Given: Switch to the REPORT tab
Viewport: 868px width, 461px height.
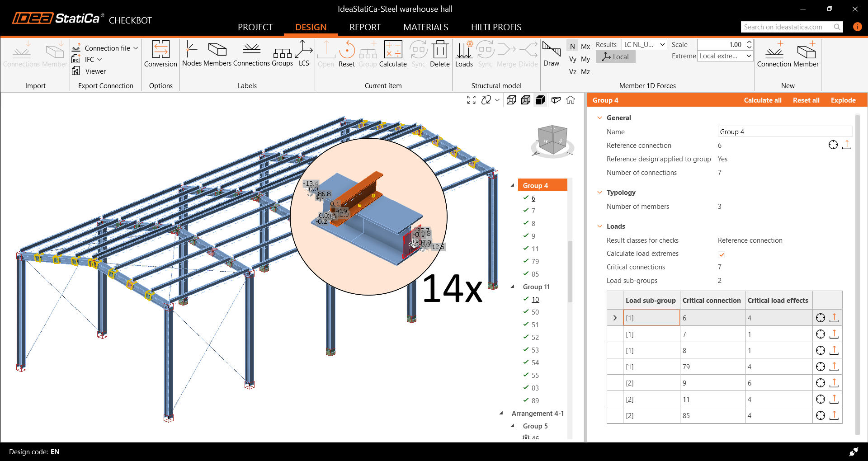Looking at the screenshot, I should tap(365, 27).
